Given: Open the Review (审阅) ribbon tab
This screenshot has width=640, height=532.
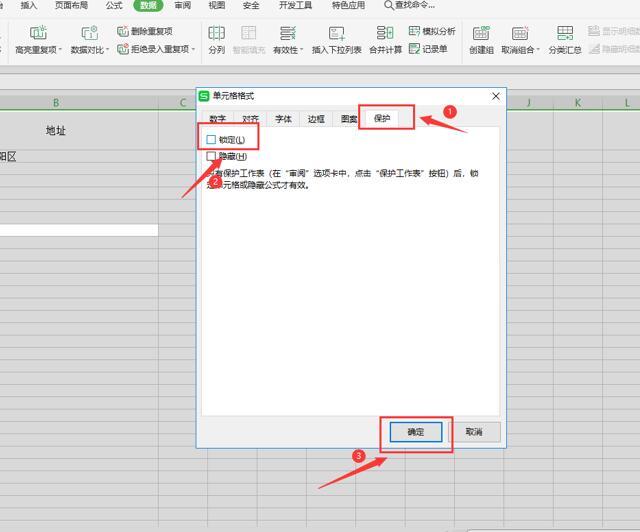Looking at the screenshot, I should [182, 5].
